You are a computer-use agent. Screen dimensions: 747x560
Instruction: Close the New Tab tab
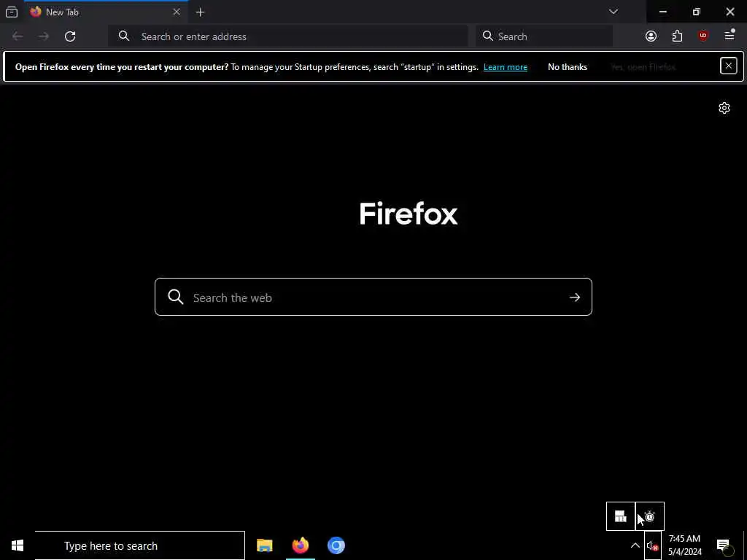pos(177,12)
